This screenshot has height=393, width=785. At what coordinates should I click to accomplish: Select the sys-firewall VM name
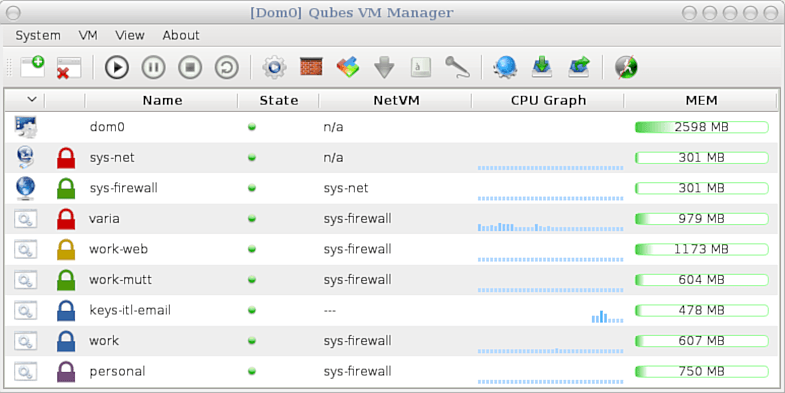[x=124, y=188]
